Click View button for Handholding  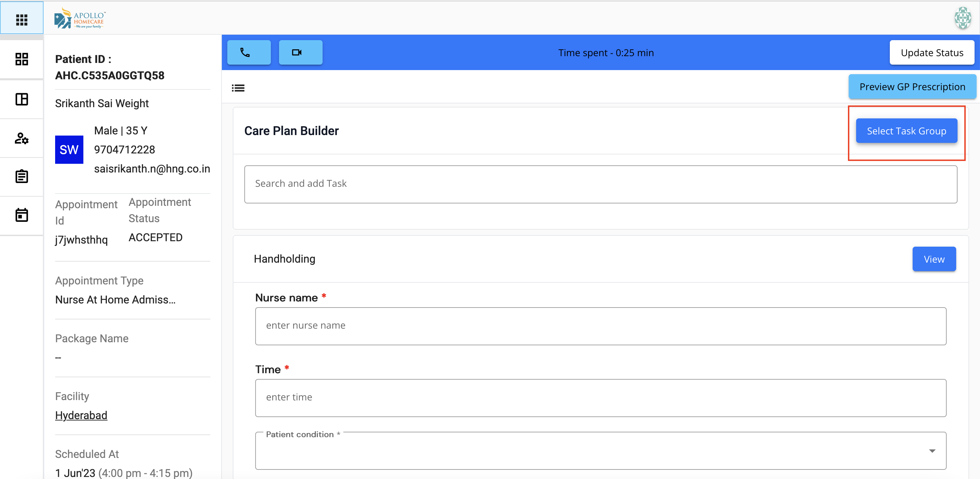(x=934, y=259)
